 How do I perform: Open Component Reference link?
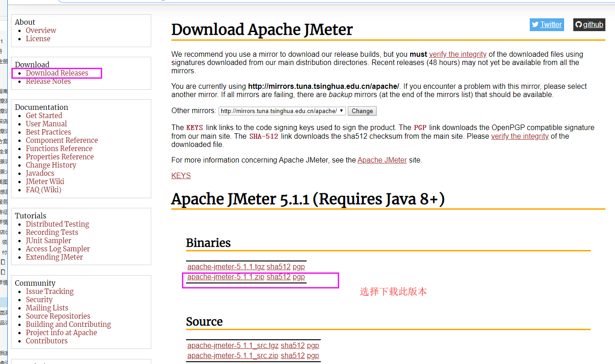coord(62,140)
